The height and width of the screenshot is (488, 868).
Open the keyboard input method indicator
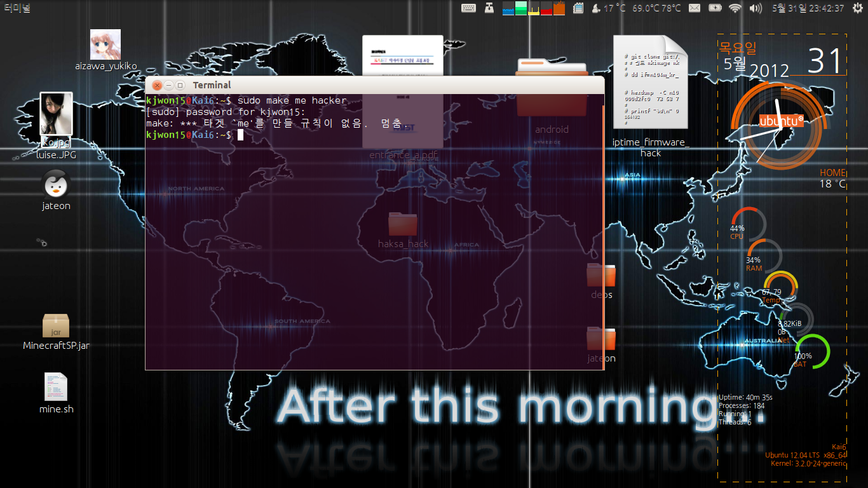(x=469, y=8)
